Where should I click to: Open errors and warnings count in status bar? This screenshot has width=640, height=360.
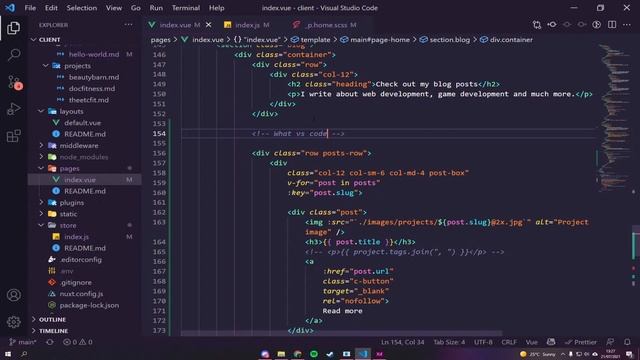[78, 342]
